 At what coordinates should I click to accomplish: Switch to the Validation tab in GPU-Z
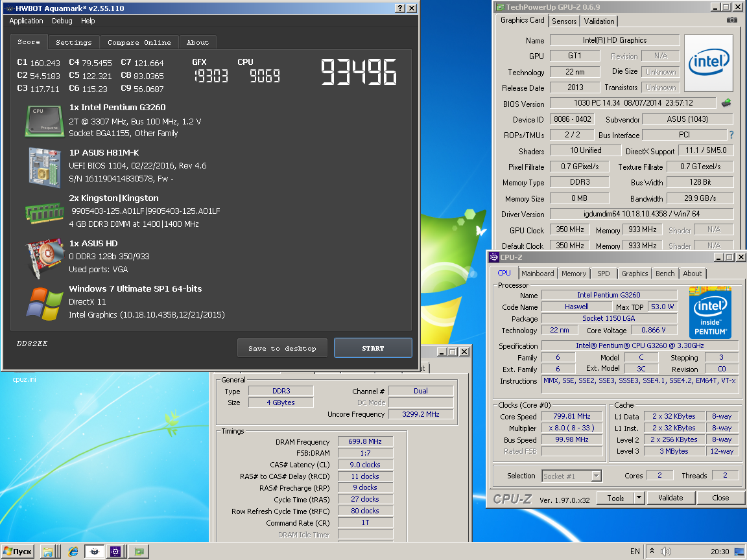point(599,21)
